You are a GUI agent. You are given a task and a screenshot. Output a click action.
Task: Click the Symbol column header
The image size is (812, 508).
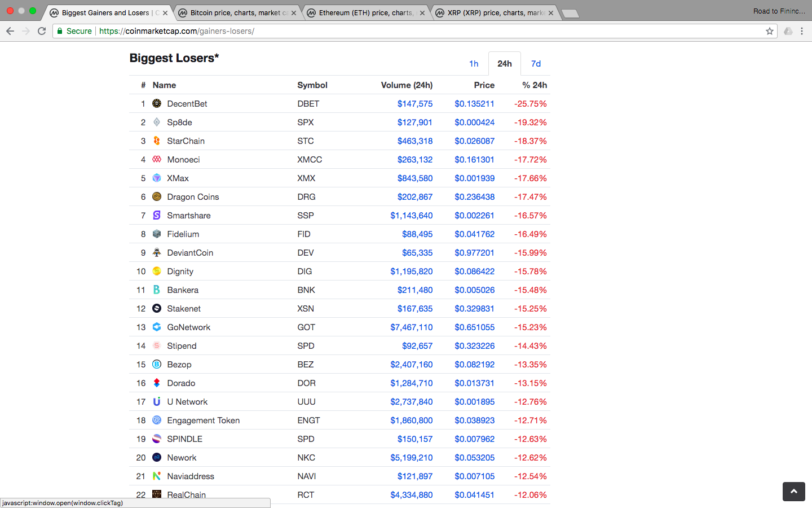point(312,85)
